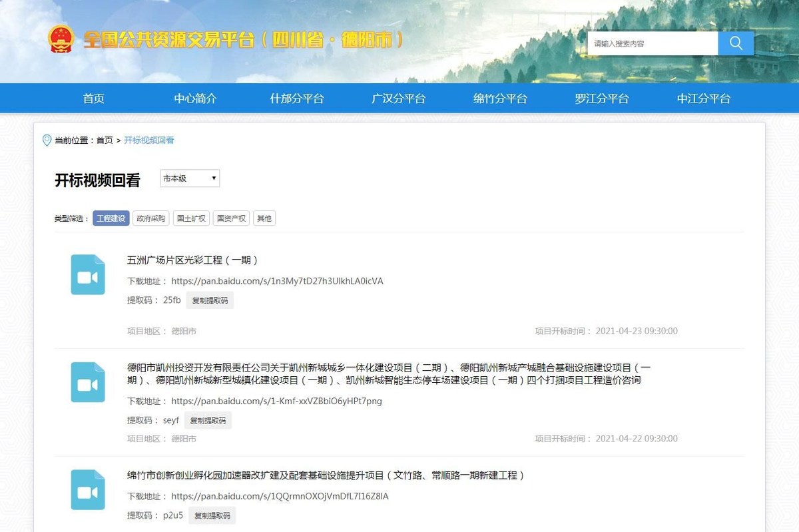Open video icon for 德阳市凯州投资 project
This screenshot has width=799, height=532.
pos(88,382)
